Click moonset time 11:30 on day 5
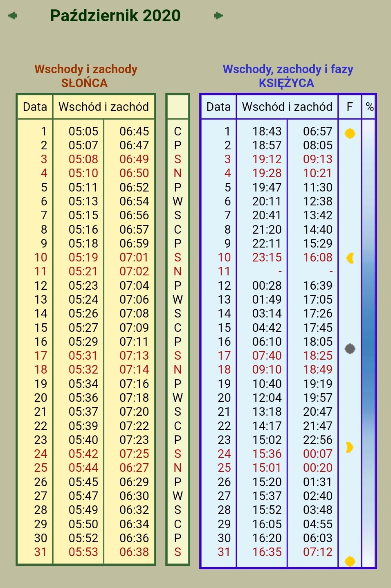The height and width of the screenshot is (588, 391). pos(318,187)
